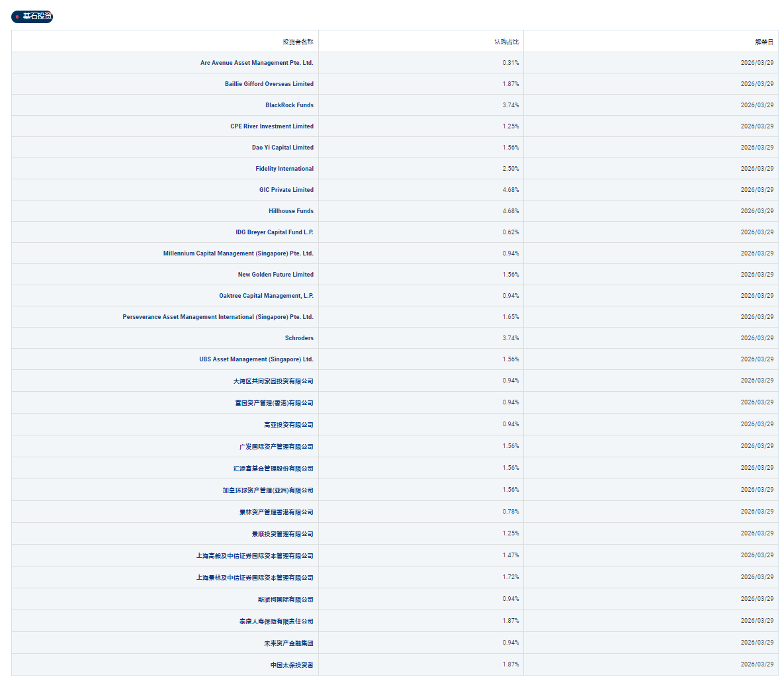Select Perseverance Asset Management's 1.65% value

click(511, 317)
